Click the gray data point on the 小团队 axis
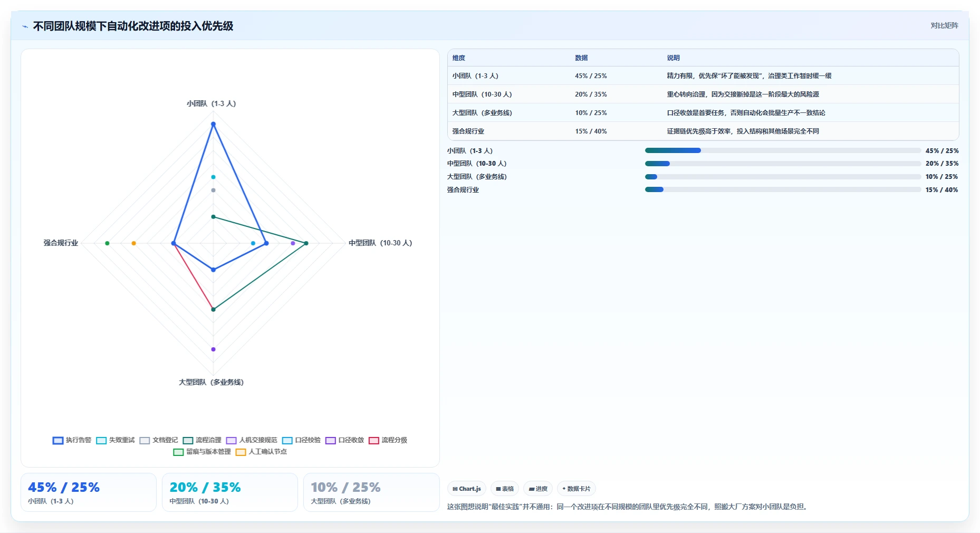The width and height of the screenshot is (980, 533). click(213, 190)
